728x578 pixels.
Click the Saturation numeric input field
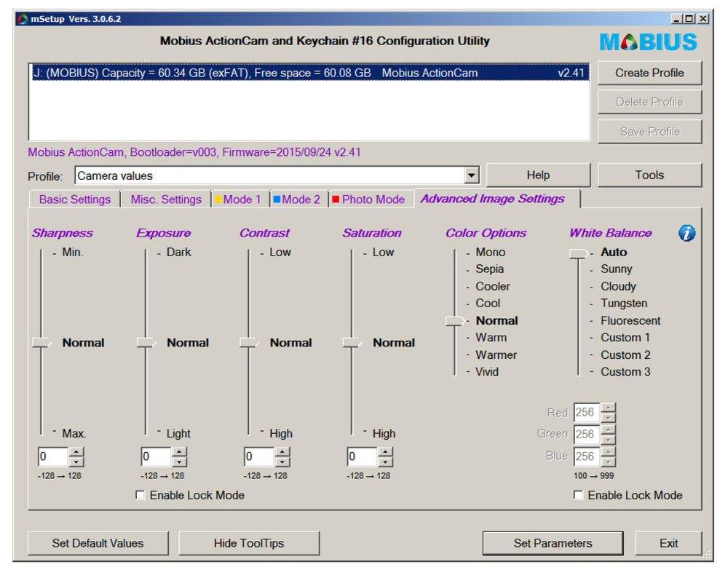tap(362, 456)
